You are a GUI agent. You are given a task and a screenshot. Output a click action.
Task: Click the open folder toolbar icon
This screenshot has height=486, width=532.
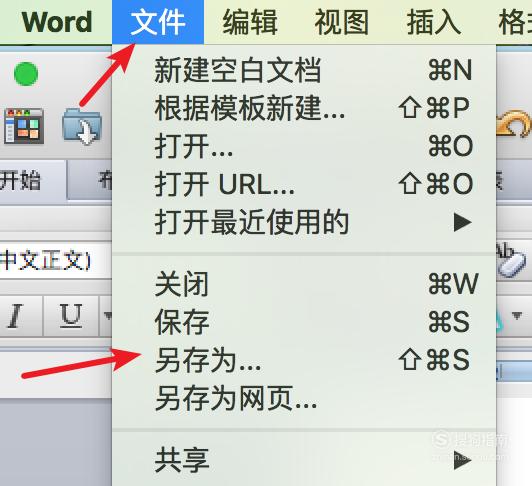[x=82, y=126]
